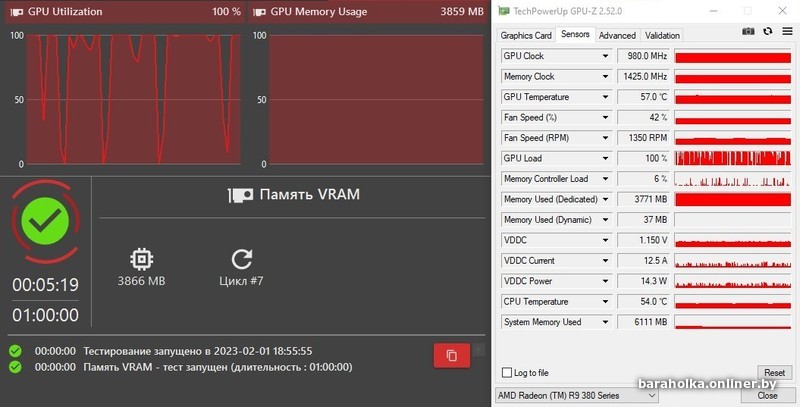800x407 pixels.
Task: Click the GPU Memory Usage header icon
Action: click(x=260, y=12)
